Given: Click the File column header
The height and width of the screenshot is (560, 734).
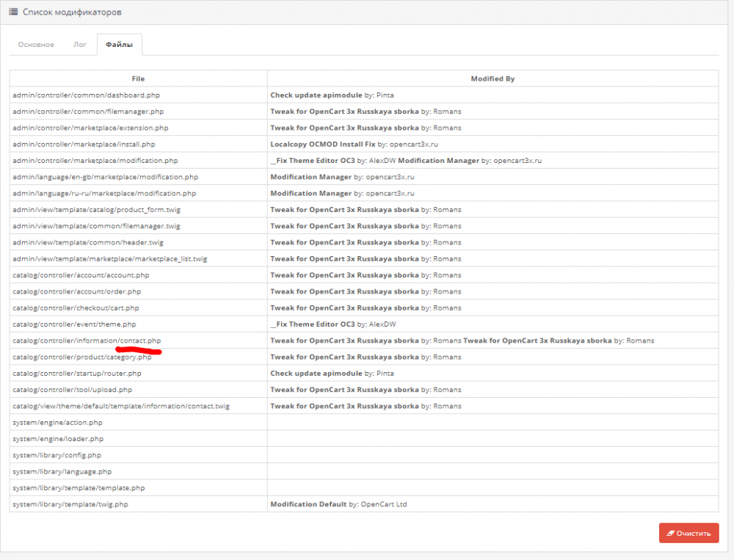Looking at the screenshot, I should tap(138, 79).
